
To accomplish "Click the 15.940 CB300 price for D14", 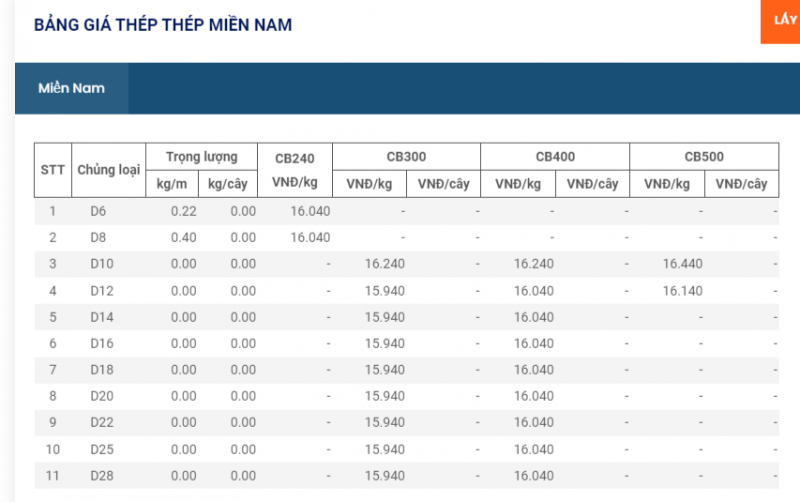I will (x=385, y=317).
